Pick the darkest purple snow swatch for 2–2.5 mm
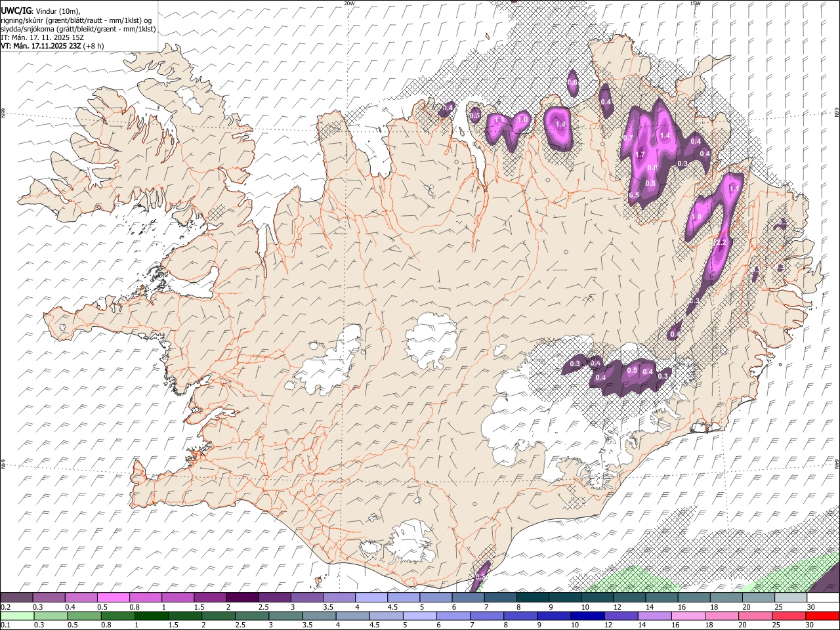This screenshot has width=840, height=630. pyautogui.click(x=242, y=597)
